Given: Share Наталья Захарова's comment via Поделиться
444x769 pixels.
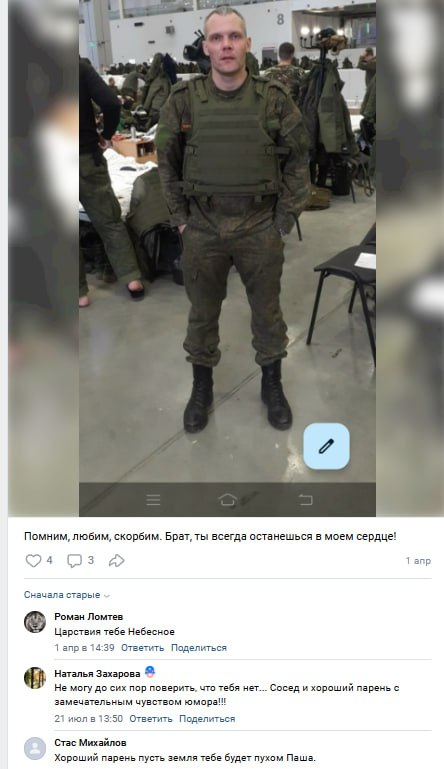Looking at the screenshot, I should 207,718.
